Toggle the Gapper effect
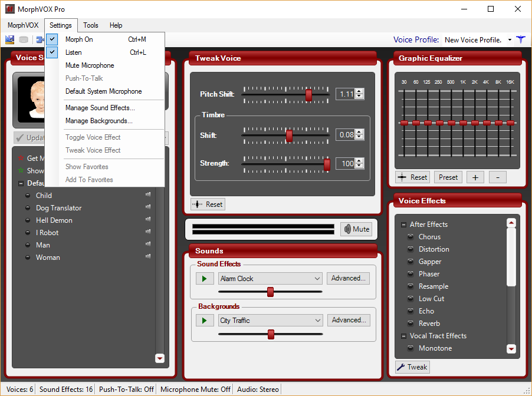The width and height of the screenshot is (532, 396). coord(411,262)
